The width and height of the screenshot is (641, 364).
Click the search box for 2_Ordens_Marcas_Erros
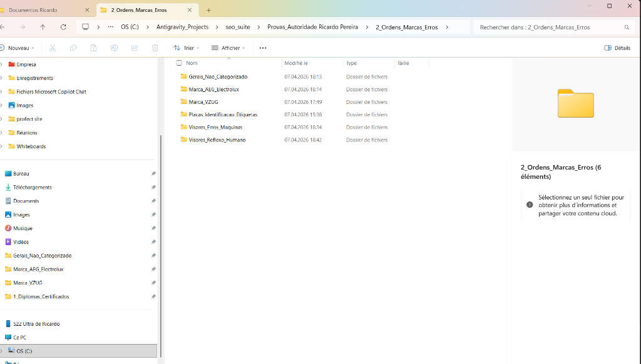tap(553, 28)
